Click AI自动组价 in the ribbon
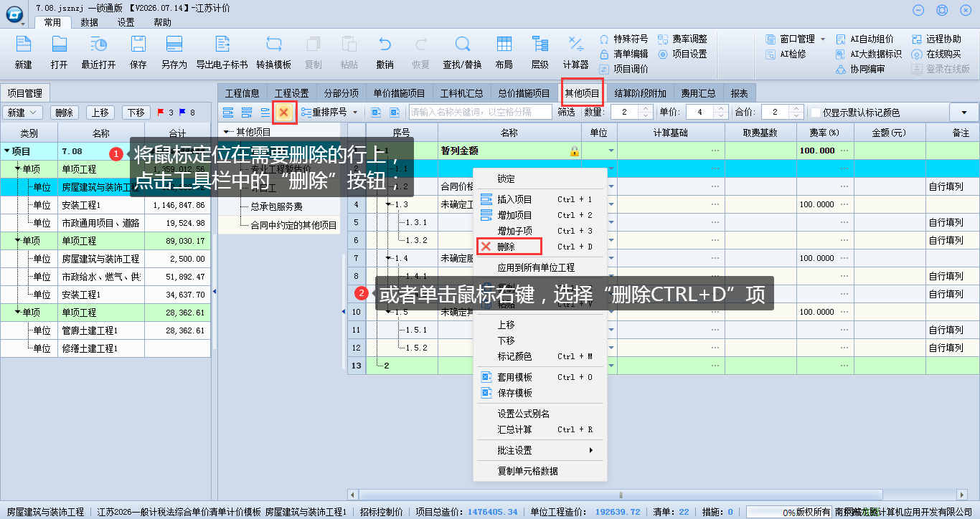The image size is (980, 519). 864,39
